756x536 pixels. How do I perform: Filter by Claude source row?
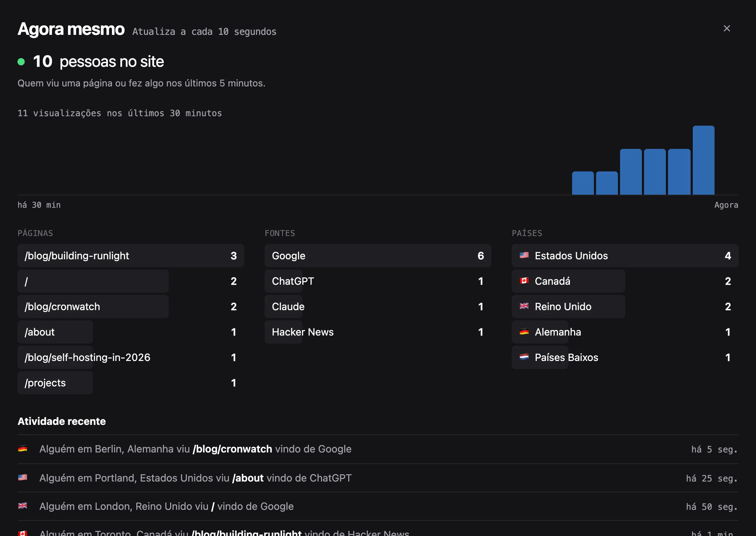pyautogui.click(x=378, y=306)
